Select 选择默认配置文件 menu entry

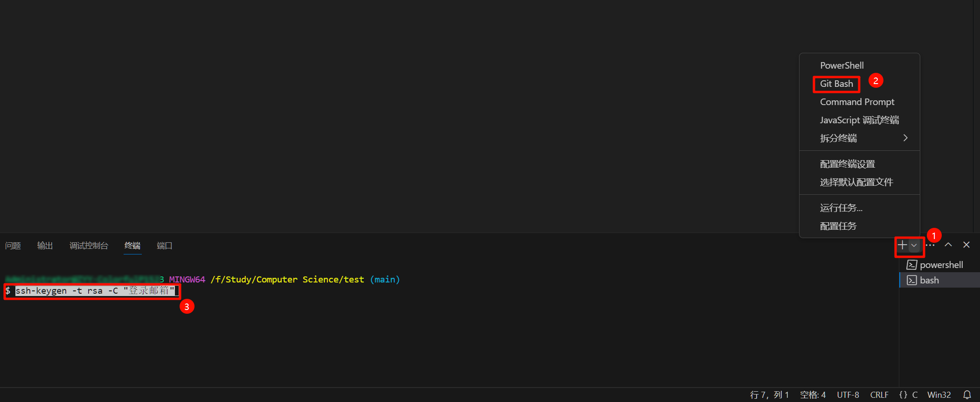click(x=860, y=182)
